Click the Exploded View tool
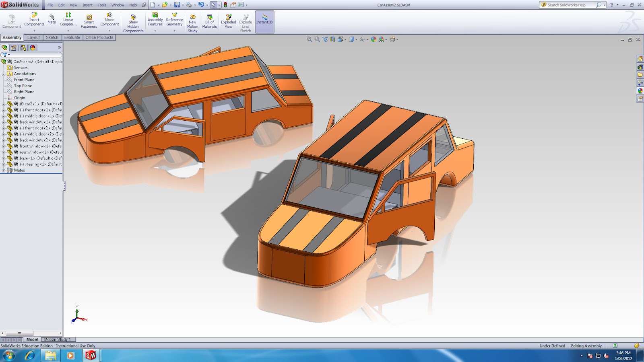Image resolution: width=644 pixels, height=362 pixels. click(x=228, y=21)
